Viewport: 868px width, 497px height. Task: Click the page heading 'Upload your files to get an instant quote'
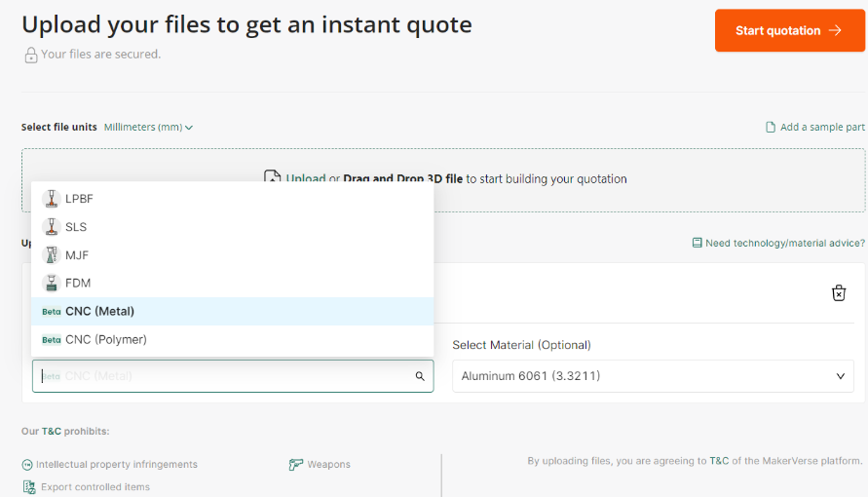click(x=246, y=25)
